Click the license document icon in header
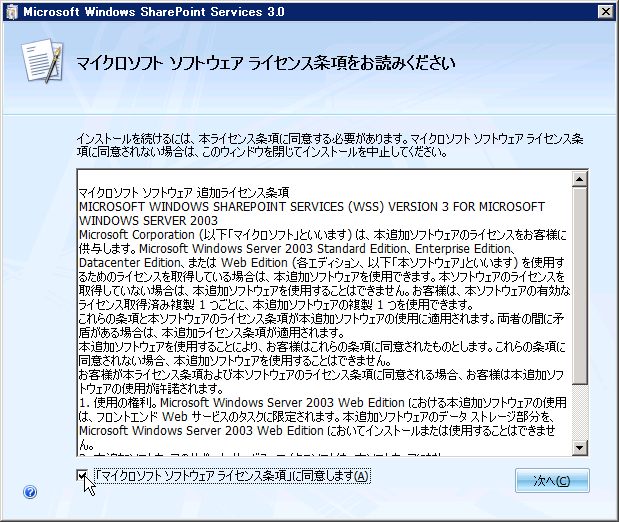The height and width of the screenshot is (522, 619). pos(42,63)
